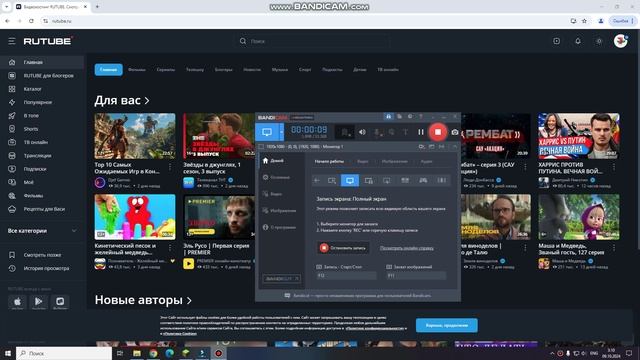Expand Все категории in sidebar
The height and width of the screenshot is (360, 640).
[x=42, y=231]
